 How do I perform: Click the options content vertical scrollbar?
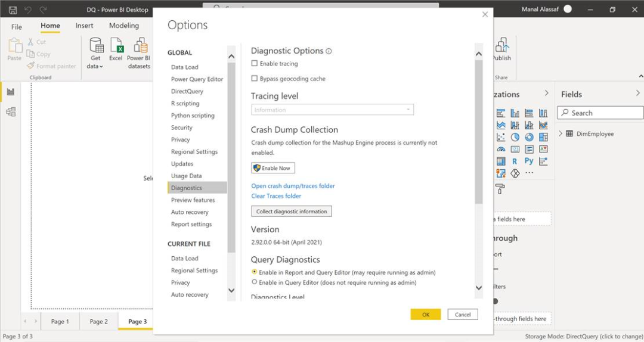coord(478,131)
